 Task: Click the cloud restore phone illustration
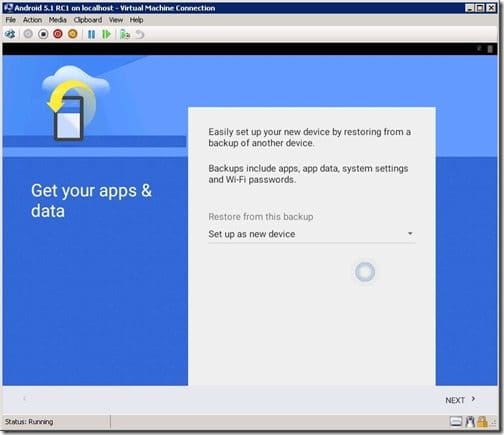click(76, 102)
